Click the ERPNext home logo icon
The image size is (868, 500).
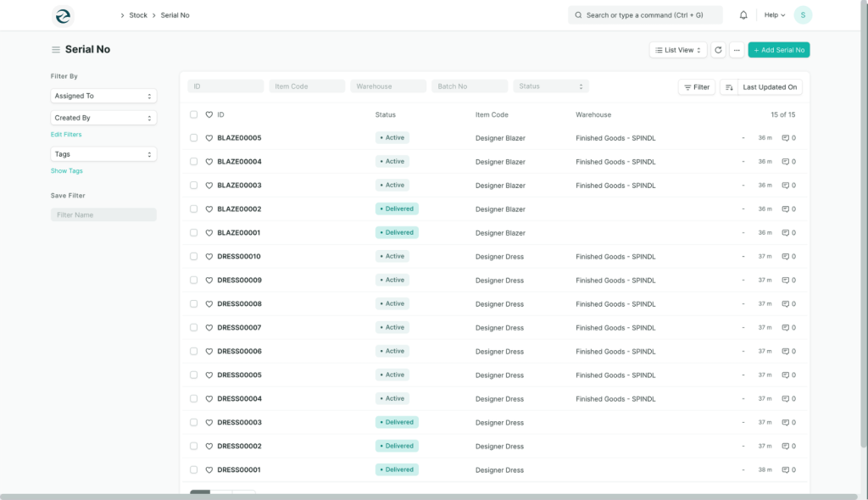pos(63,15)
